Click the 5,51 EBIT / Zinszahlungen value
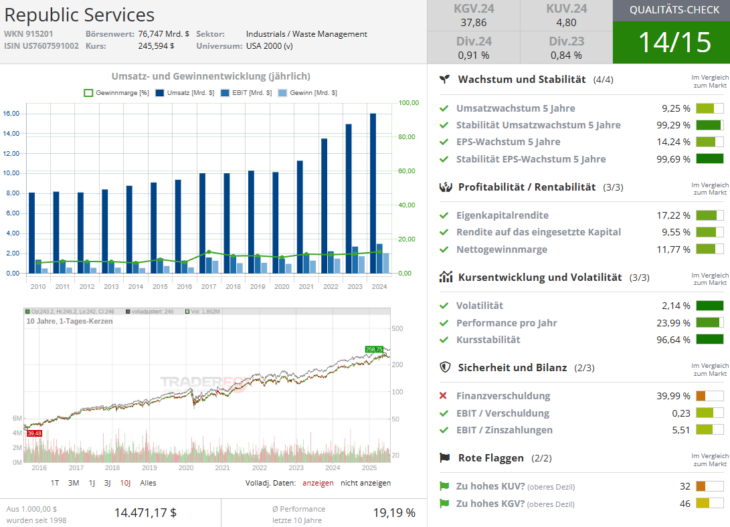Image resolution: width=730 pixels, height=527 pixels. pos(681,430)
